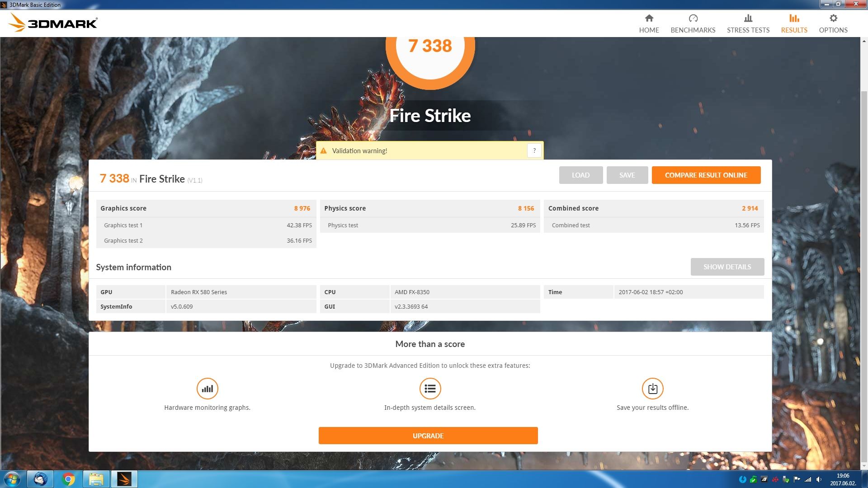
Task: Select the RESULTS tab
Action: pos(794,23)
